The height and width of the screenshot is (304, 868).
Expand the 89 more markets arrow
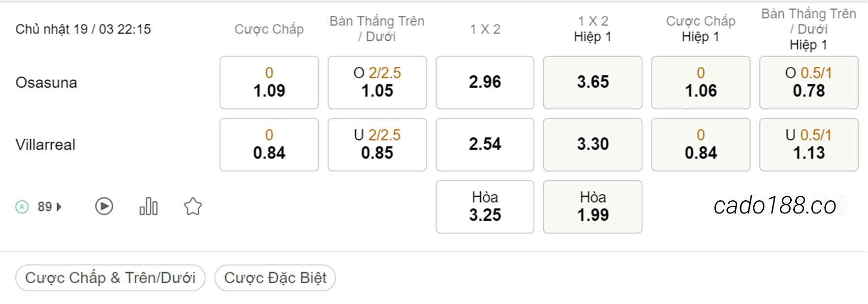click(x=59, y=207)
